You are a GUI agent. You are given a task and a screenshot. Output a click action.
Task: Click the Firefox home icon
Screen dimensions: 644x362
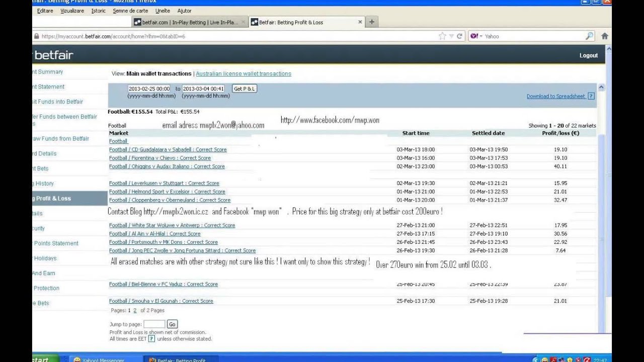pyautogui.click(x=605, y=36)
